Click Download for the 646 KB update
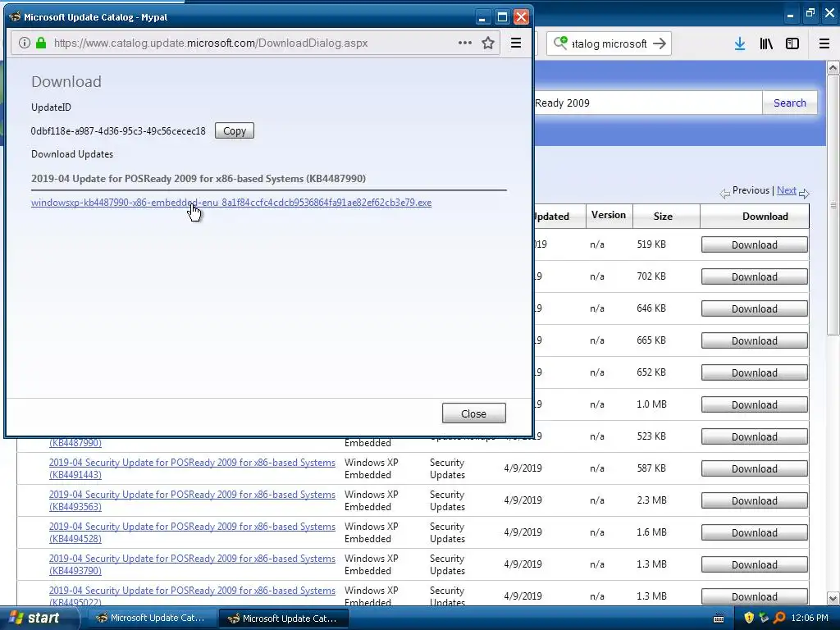840x630 pixels. tap(755, 309)
